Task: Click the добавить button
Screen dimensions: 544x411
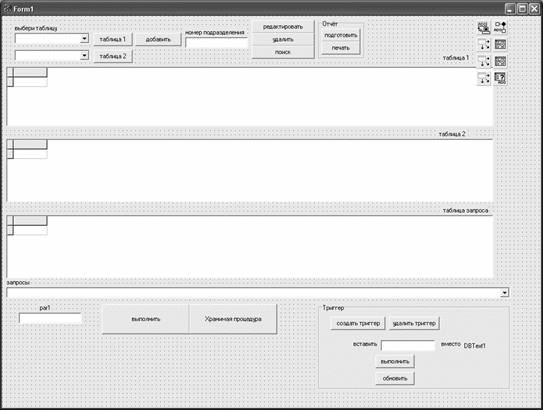Action: [158, 39]
